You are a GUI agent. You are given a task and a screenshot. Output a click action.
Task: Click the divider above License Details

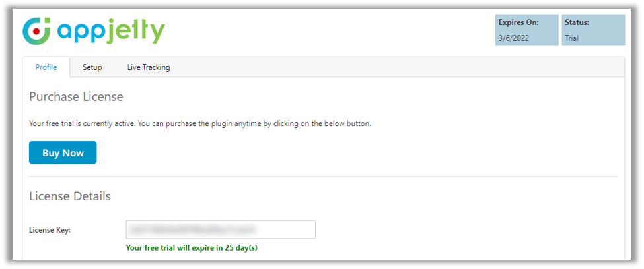[x=324, y=177]
